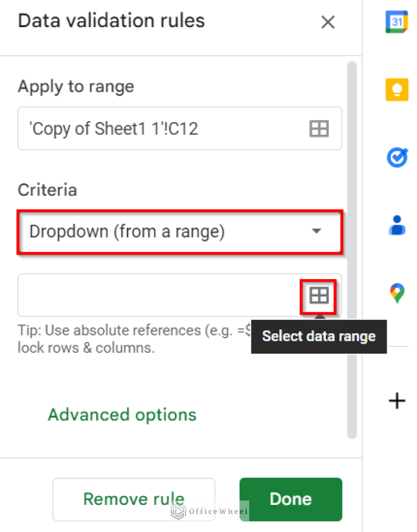
Task: Open Google Keep in the side panel
Action: click(x=396, y=90)
